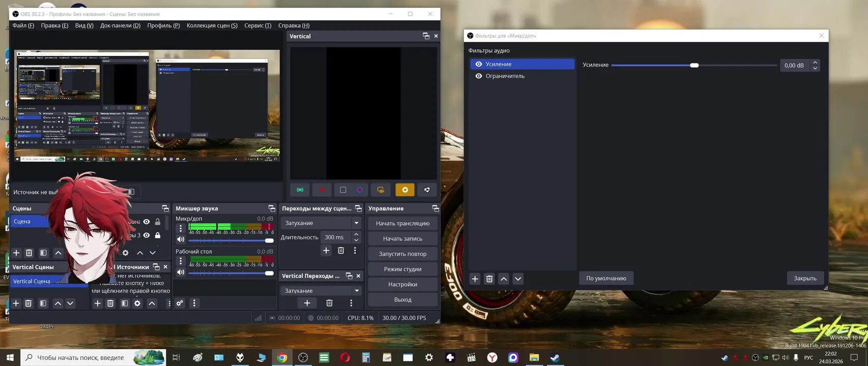Open the Док-панели menu

point(120,25)
